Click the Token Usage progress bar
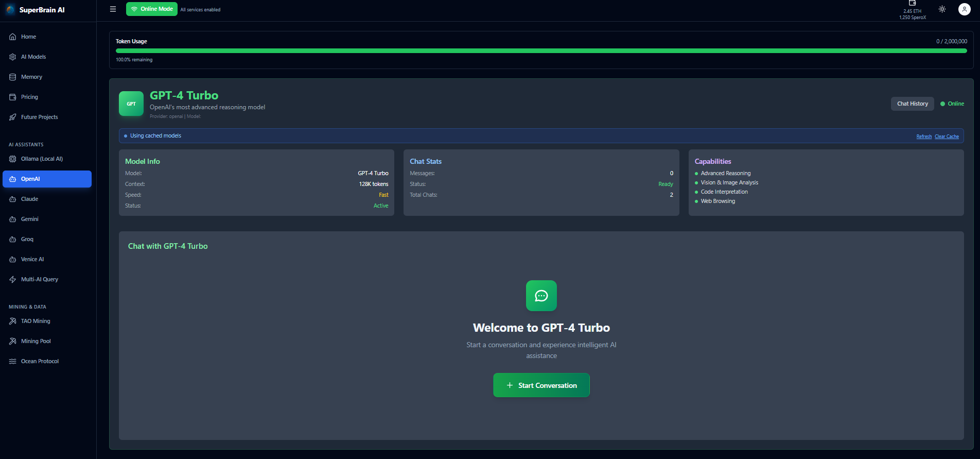Screen dimensions: 980x459 [541, 51]
